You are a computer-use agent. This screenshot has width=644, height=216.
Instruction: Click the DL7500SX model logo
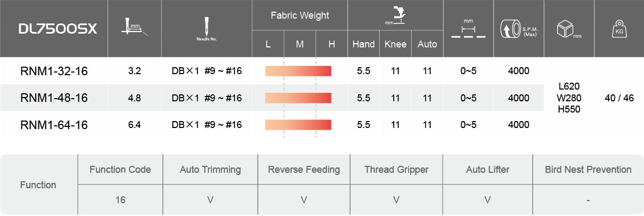point(58,29)
